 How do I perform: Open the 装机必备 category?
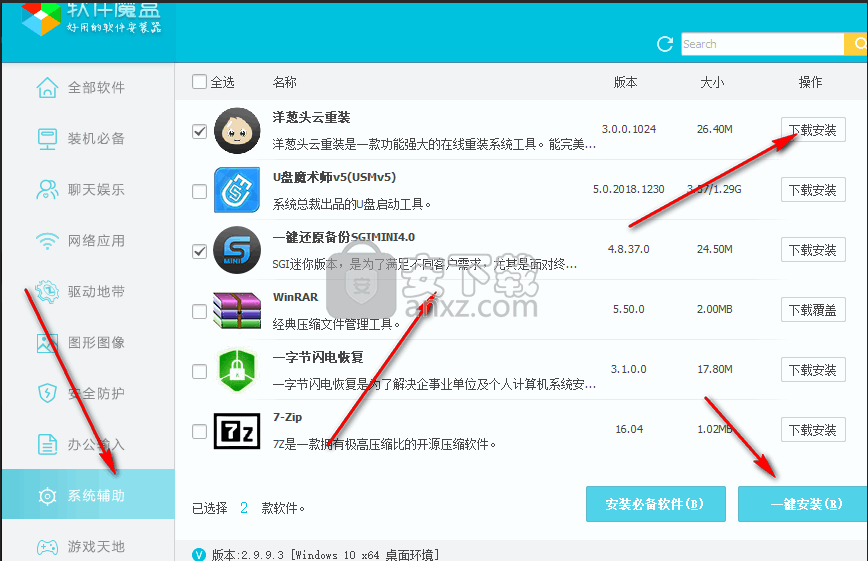coord(88,138)
